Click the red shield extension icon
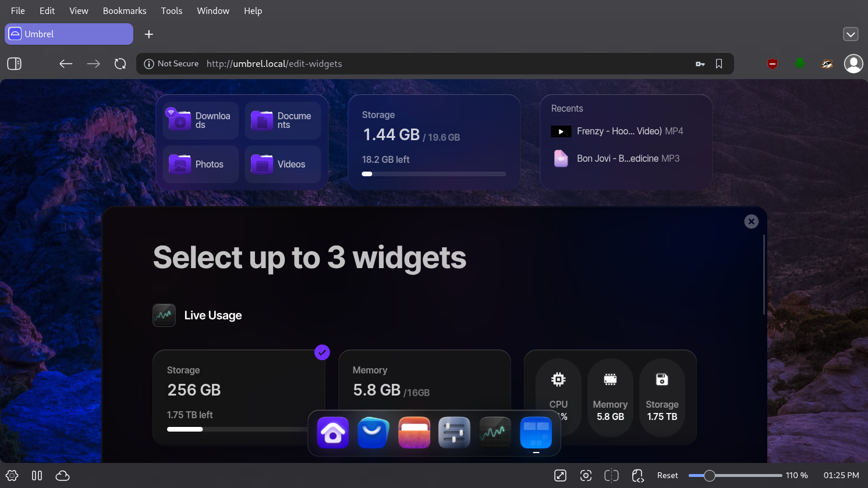868x488 pixels. click(773, 64)
